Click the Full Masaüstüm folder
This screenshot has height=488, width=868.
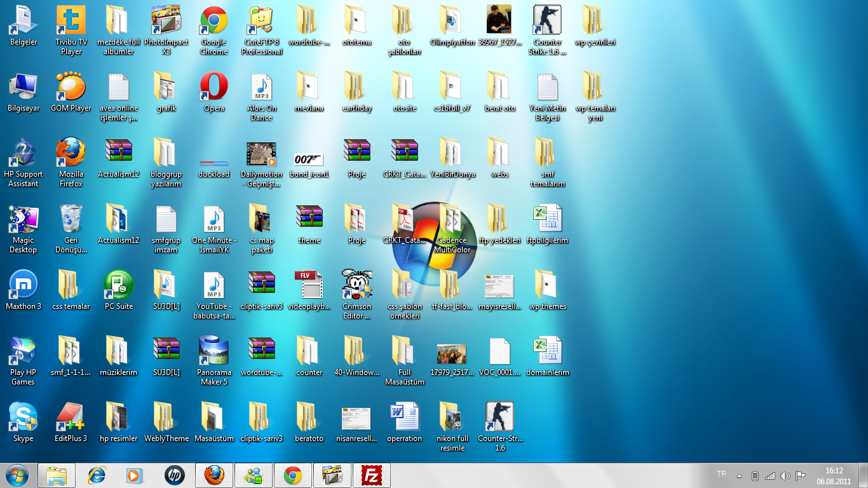click(x=405, y=360)
